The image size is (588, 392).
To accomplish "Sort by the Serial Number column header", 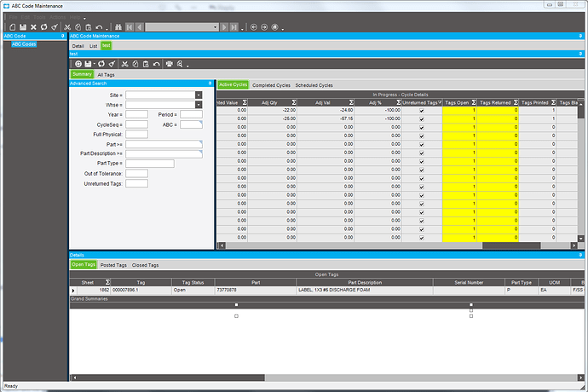I will 469,282.
